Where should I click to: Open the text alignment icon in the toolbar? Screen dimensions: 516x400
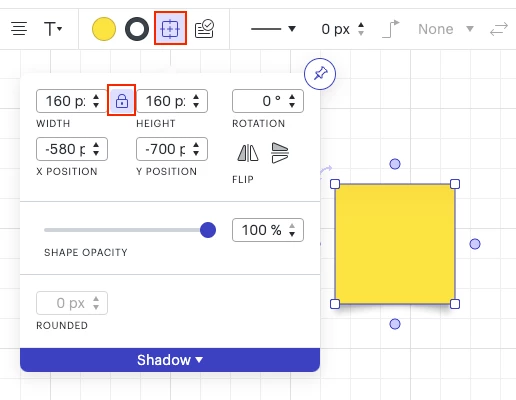(x=19, y=29)
